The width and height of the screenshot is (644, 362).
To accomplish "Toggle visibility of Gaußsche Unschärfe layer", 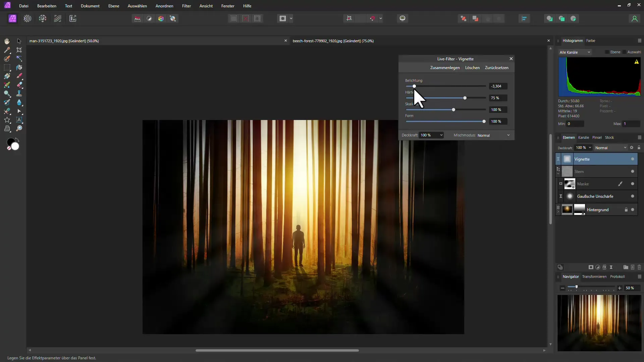I will coord(633,196).
